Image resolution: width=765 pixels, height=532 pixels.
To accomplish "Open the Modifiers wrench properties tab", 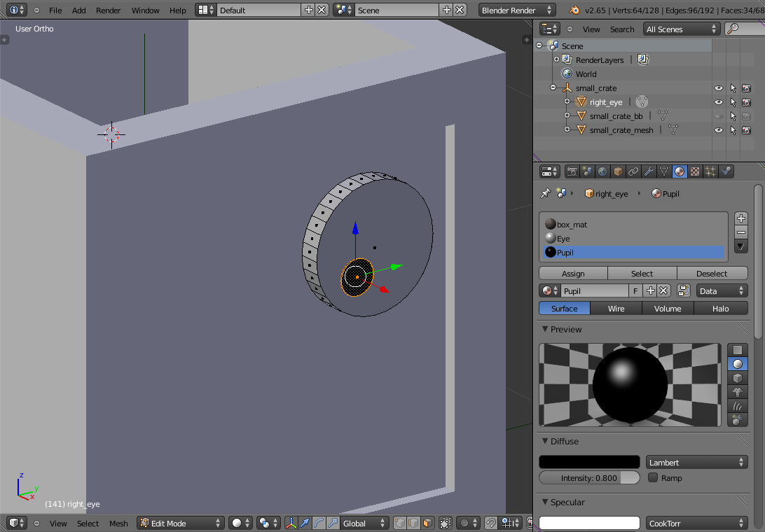I will [x=649, y=171].
